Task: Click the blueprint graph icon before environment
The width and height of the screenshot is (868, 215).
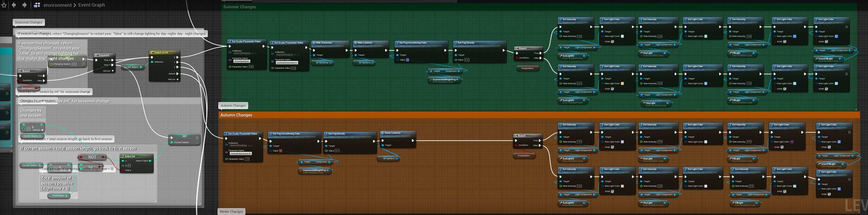Action: click(37, 5)
